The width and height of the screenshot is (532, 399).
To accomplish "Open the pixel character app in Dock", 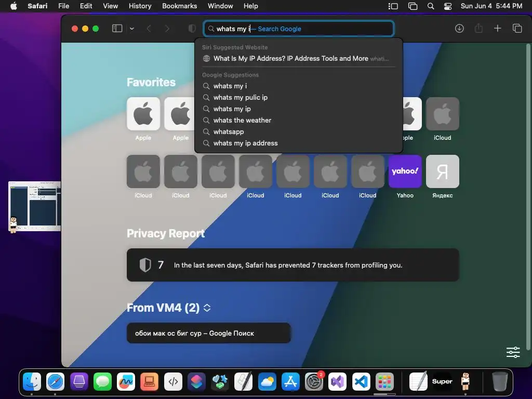I will (x=465, y=381).
